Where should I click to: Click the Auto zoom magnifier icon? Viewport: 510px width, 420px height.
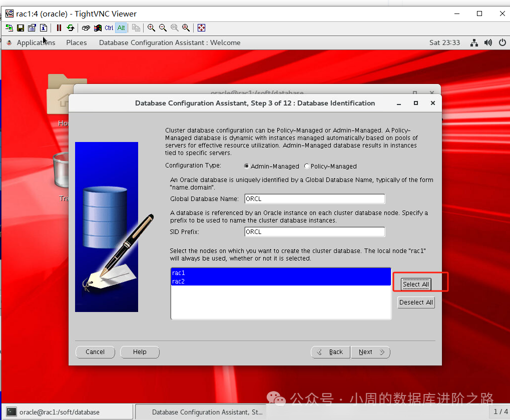(x=186, y=28)
